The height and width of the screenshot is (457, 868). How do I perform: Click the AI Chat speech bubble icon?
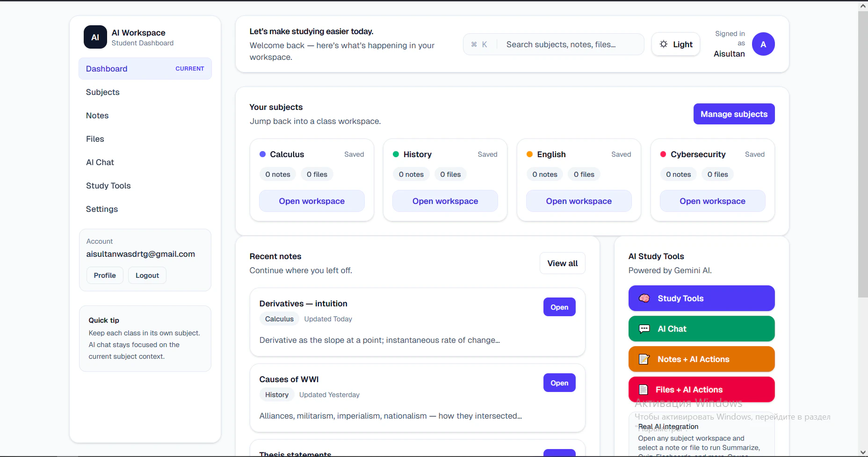click(x=645, y=328)
